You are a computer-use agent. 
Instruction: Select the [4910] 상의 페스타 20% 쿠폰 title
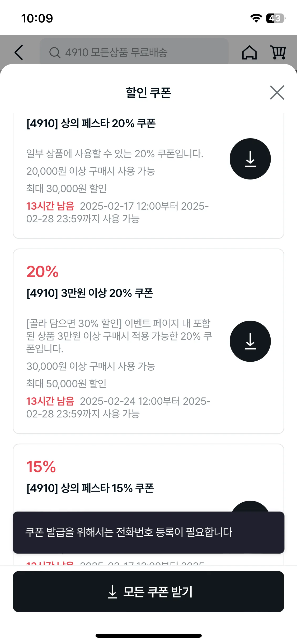(x=91, y=123)
